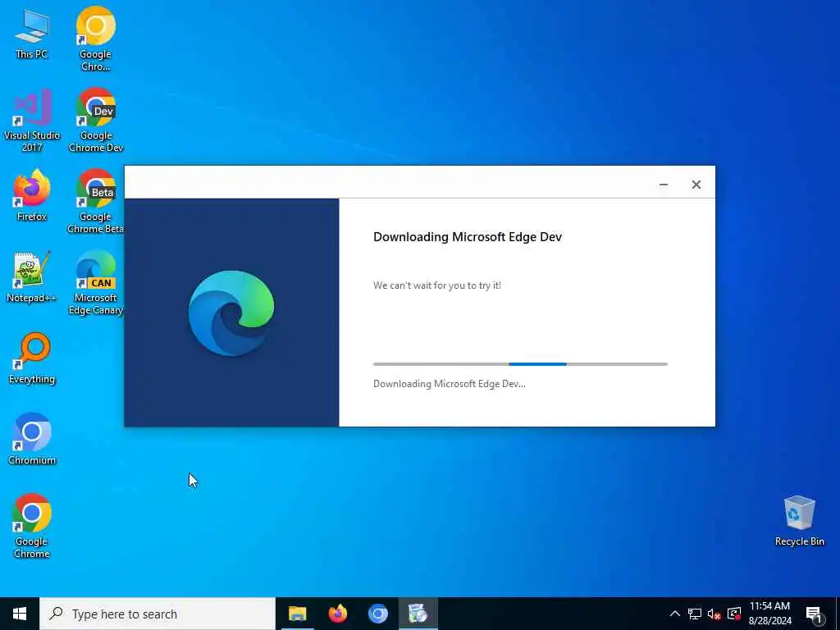Click the tray icon left of the clock

pyautogui.click(x=734, y=614)
